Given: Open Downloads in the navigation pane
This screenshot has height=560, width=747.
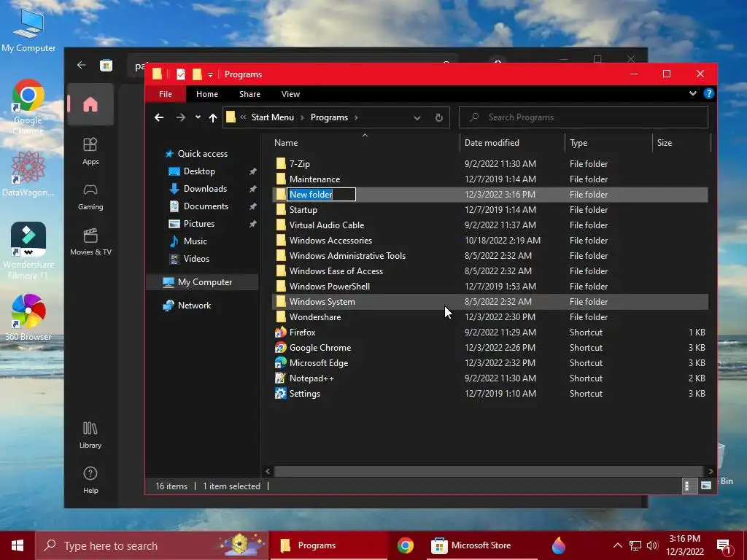Looking at the screenshot, I should pos(205,189).
